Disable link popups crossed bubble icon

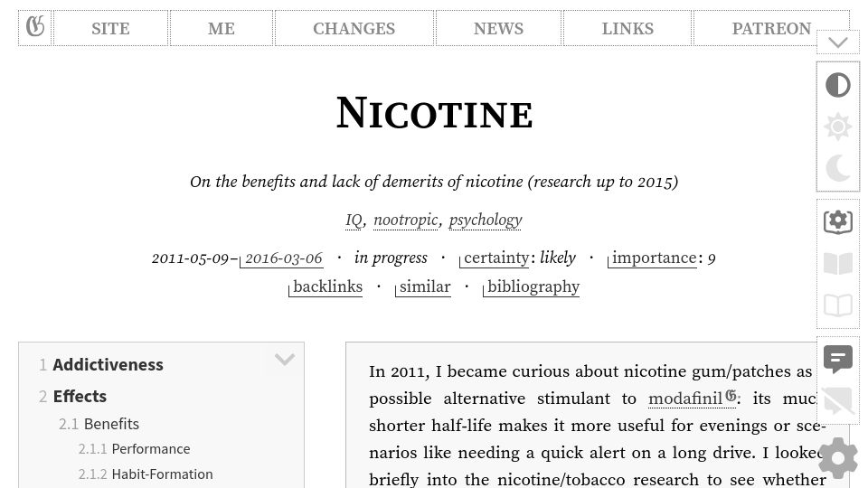[x=838, y=400]
